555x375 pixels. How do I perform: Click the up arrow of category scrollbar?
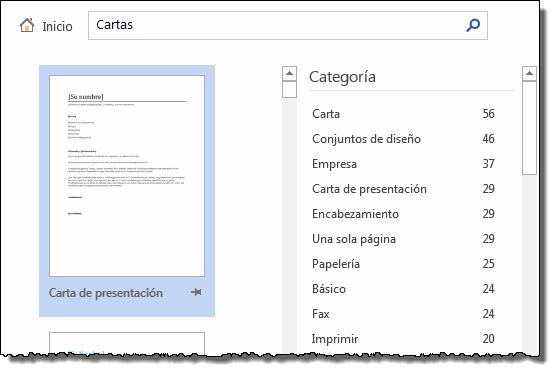529,73
